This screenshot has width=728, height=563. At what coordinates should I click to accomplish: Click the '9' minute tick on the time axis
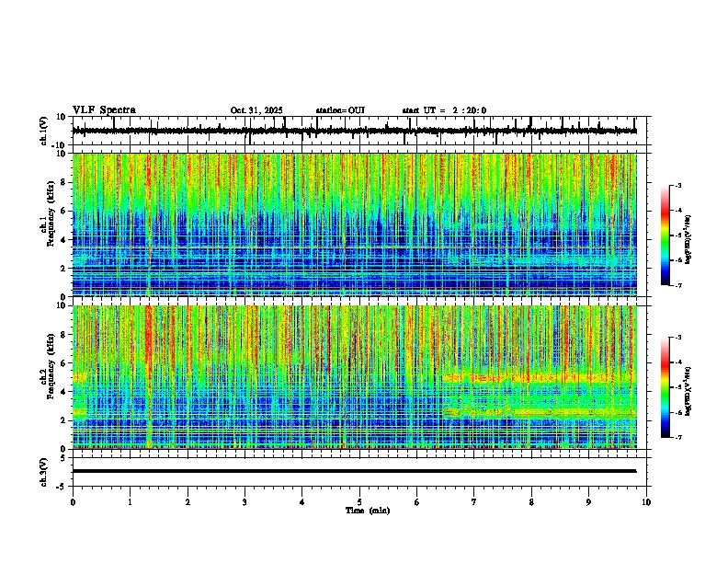[588, 502]
